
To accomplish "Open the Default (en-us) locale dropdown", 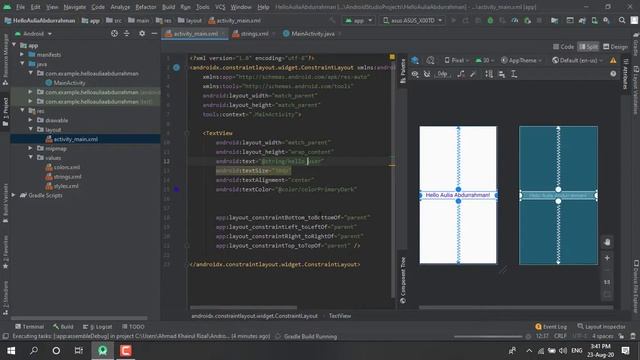I will pos(578,60).
